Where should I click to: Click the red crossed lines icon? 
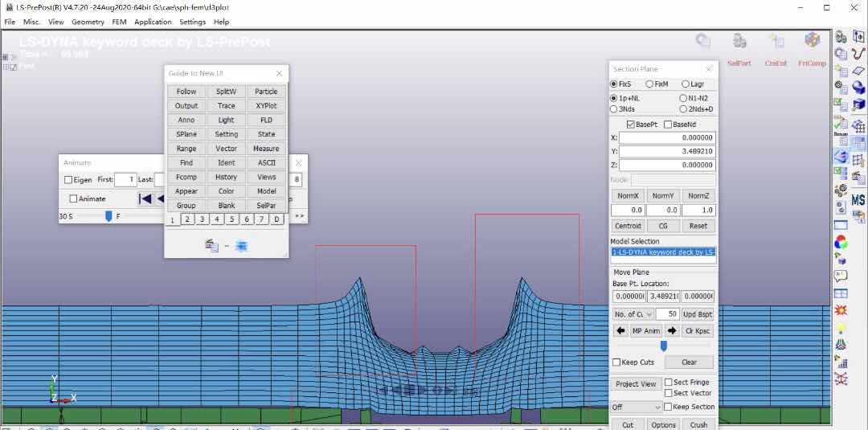841,379
